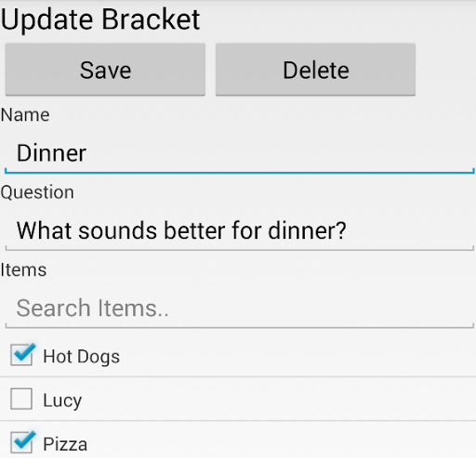The width and height of the screenshot is (476, 458).
Task: Click the Update Bracket title
Action: 100,20
